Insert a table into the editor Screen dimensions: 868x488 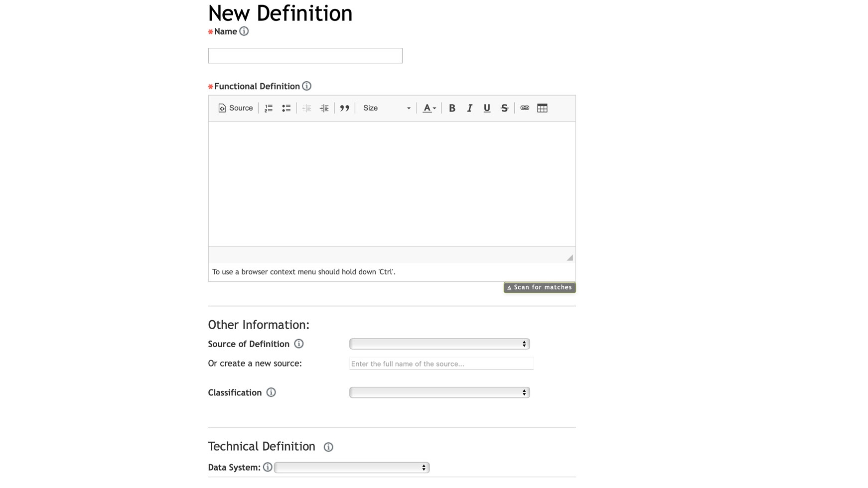542,108
